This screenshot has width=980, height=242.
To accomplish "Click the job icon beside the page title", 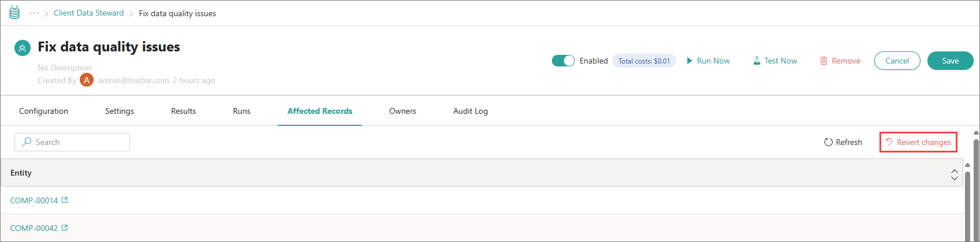I will [x=22, y=48].
